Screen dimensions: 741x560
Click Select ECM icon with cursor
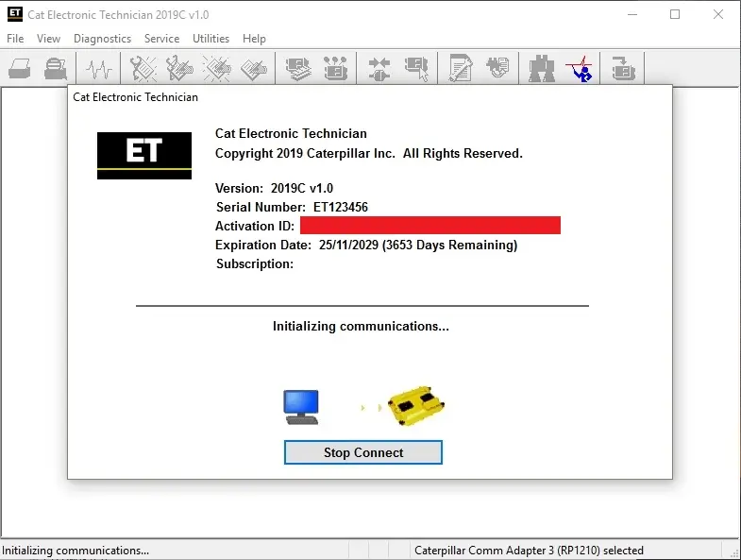[415, 69]
